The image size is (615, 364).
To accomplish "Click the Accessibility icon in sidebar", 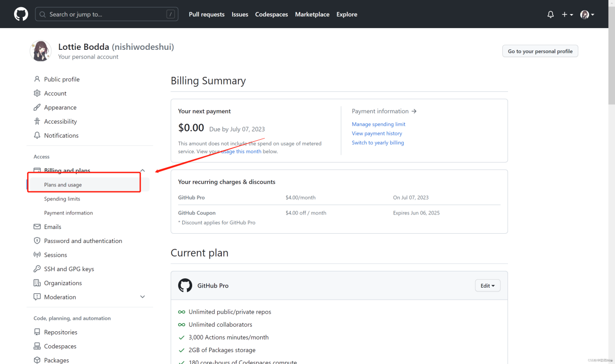I will (37, 122).
